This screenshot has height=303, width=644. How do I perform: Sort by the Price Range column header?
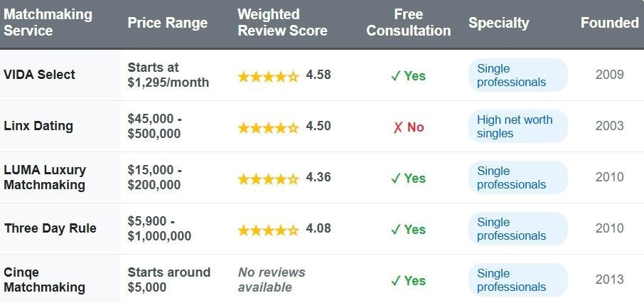pos(168,23)
